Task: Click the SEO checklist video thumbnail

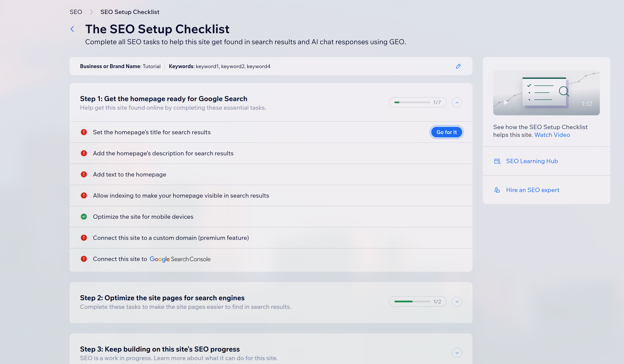Action: (546, 93)
